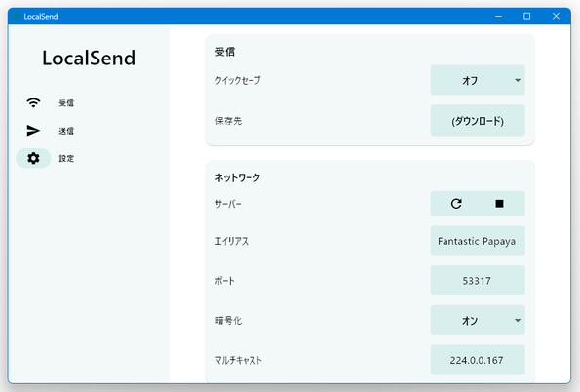Expand the 暗号化 dropdown arrow
Viewport: 580px width, 392px height.
pyautogui.click(x=518, y=320)
